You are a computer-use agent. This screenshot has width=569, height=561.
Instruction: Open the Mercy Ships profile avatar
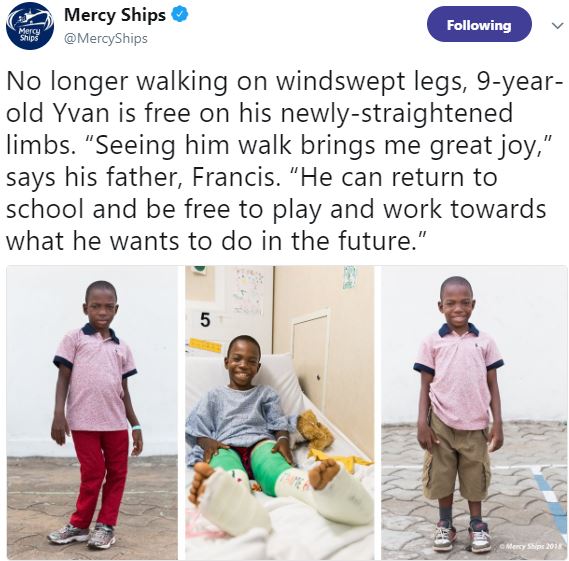point(30,26)
